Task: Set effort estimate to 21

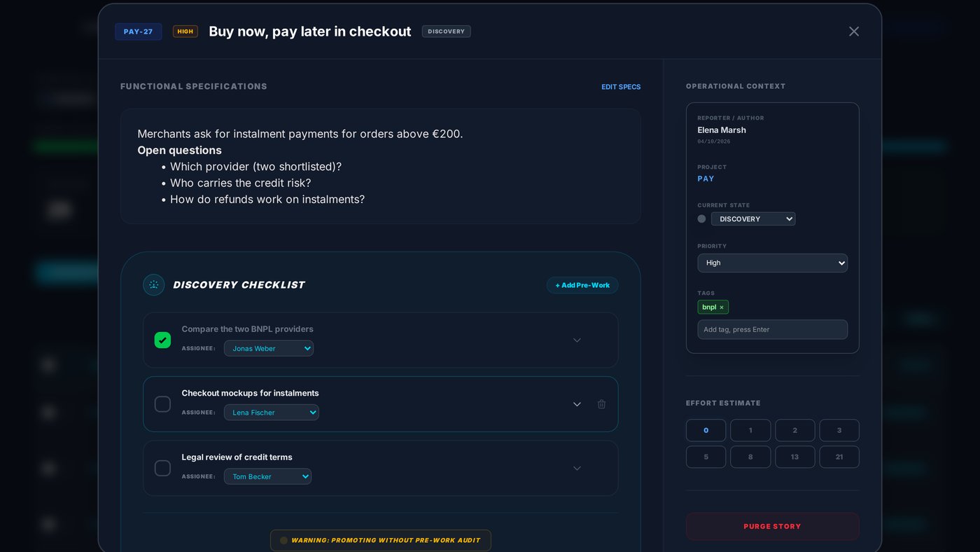Action: [839, 457]
